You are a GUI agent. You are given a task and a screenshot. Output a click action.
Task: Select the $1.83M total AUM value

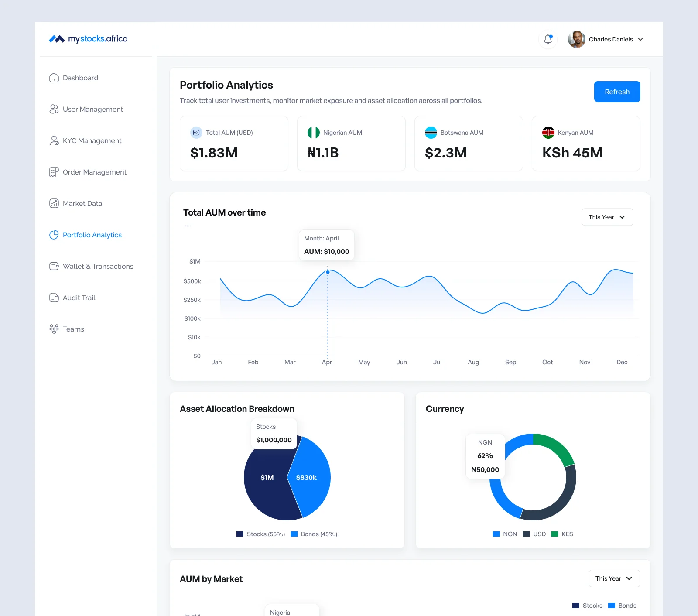click(214, 153)
